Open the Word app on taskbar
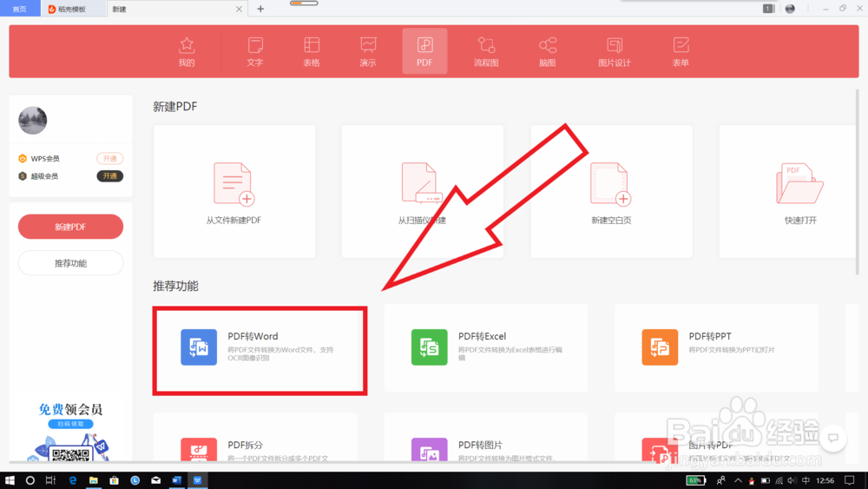This screenshot has height=489, width=868. tap(176, 480)
